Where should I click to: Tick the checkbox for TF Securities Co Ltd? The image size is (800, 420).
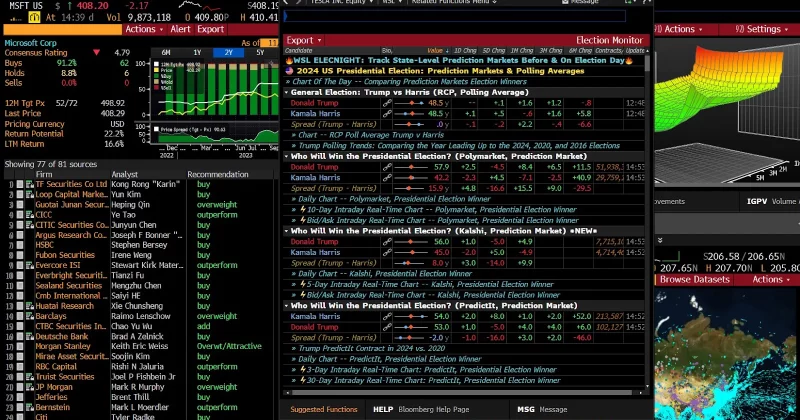[20, 184]
